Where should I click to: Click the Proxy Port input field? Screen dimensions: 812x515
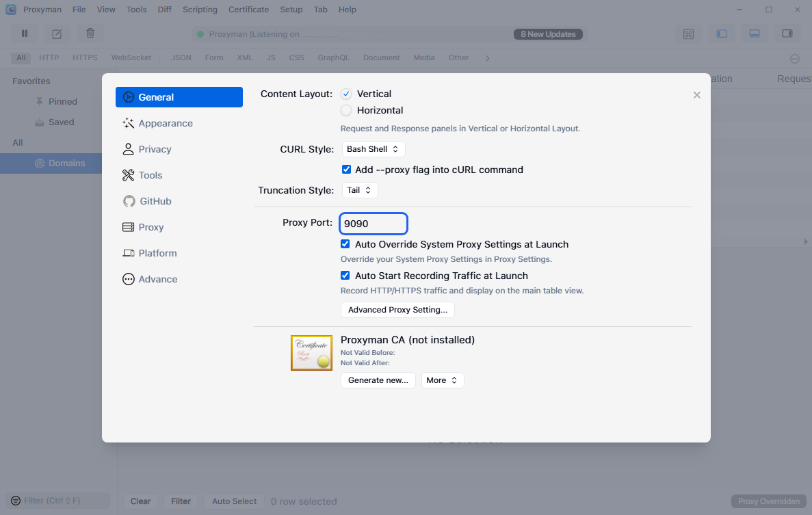374,224
